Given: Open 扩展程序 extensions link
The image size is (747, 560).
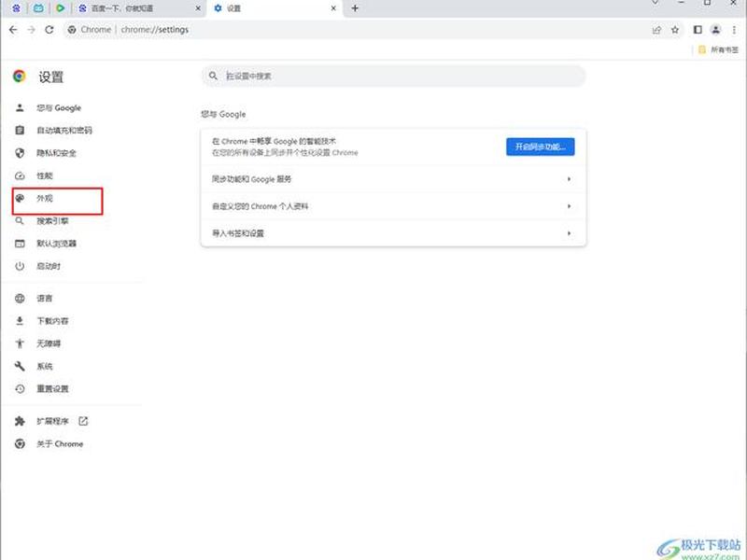Looking at the screenshot, I should [x=52, y=422].
